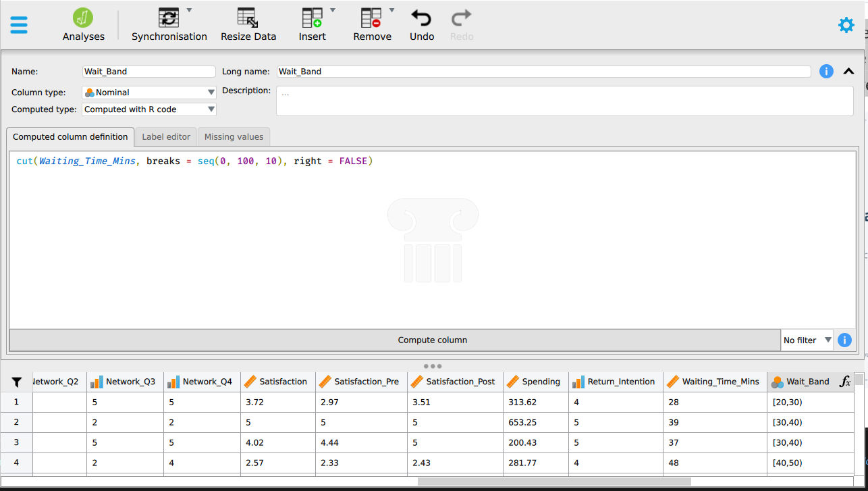
Task: Expand the Remove dropdown arrow
Action: pos(392,10)
